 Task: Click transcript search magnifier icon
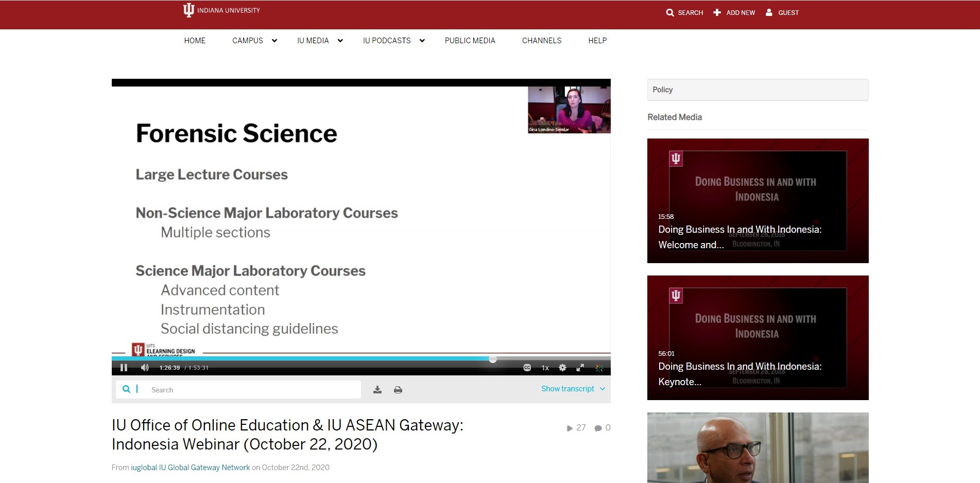tap(126, 389)
